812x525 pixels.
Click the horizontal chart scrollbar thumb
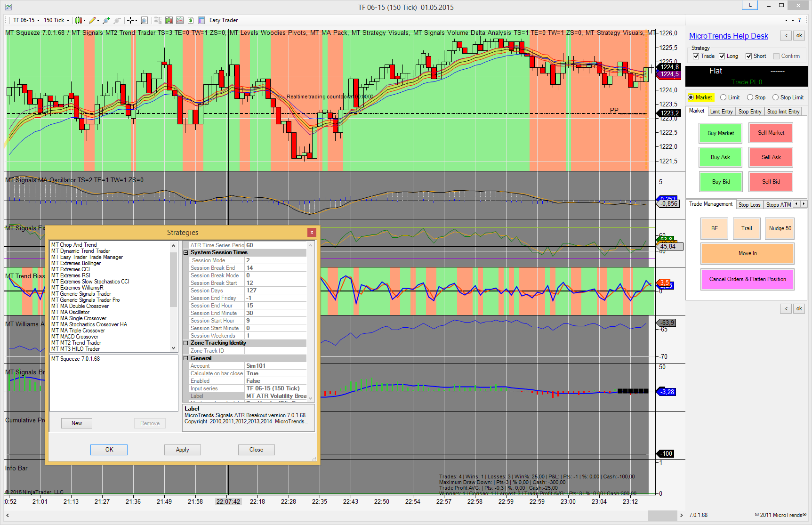point(662,515)
